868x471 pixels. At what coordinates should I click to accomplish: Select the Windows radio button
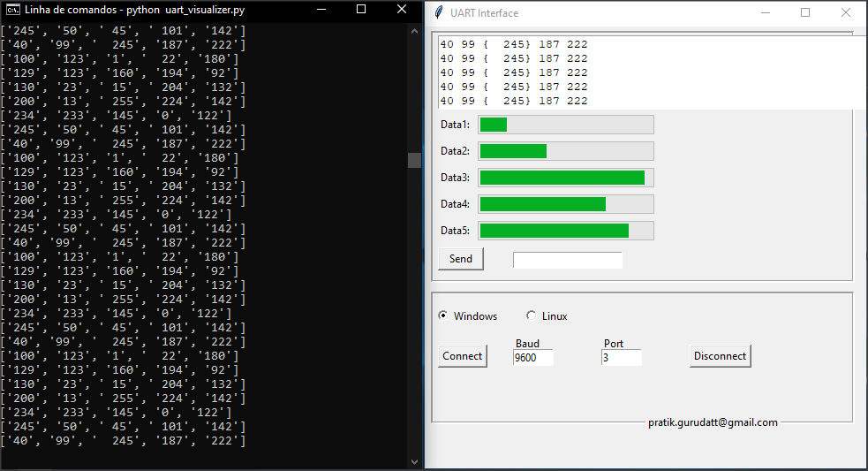pyautogui.click(x=443, y=315)
